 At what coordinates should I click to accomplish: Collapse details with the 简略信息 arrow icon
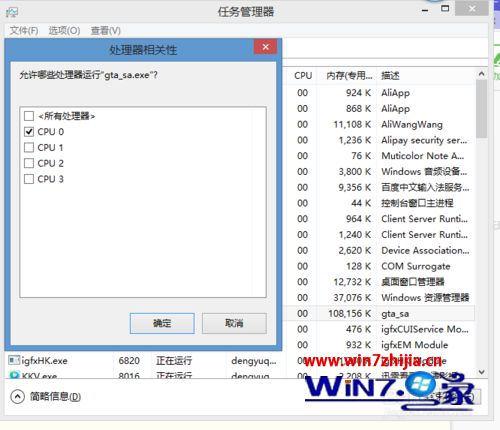(x=17, y=396)
